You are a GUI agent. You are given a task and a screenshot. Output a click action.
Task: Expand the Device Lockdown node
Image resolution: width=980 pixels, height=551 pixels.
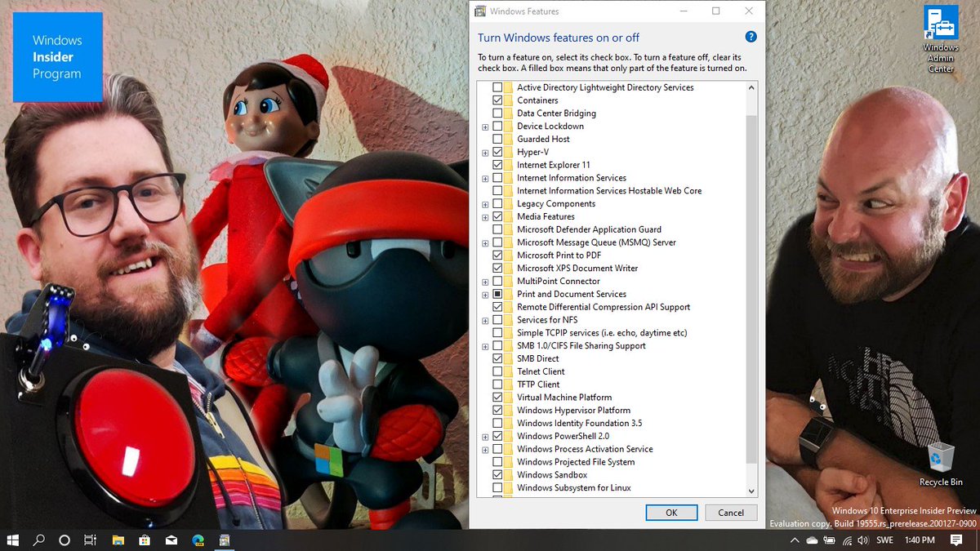485,127
